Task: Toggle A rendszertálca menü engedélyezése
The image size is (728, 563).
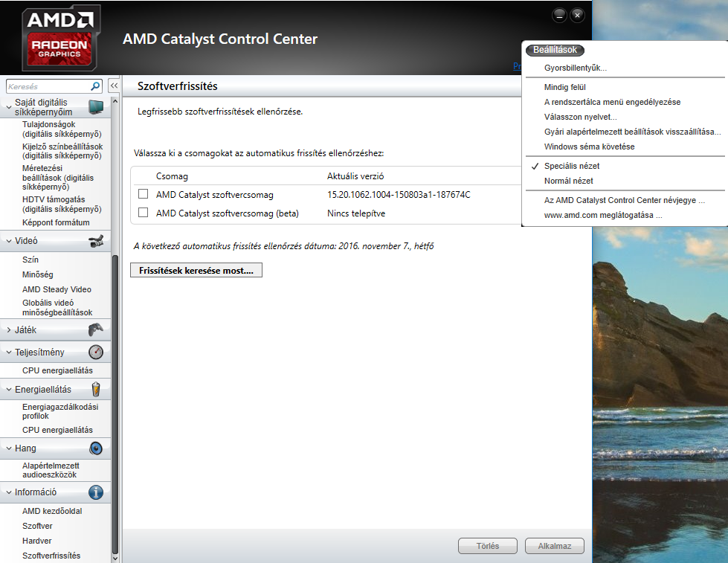Action: point(613,102)
